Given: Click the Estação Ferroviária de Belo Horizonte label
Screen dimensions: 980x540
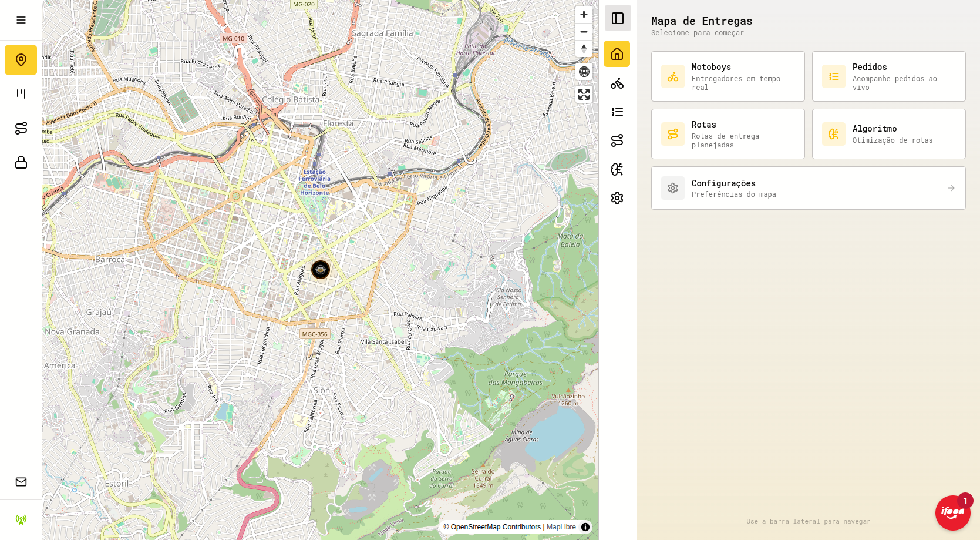Looking at the screenshot, I should pyautogui.click(x=315, y=182).
